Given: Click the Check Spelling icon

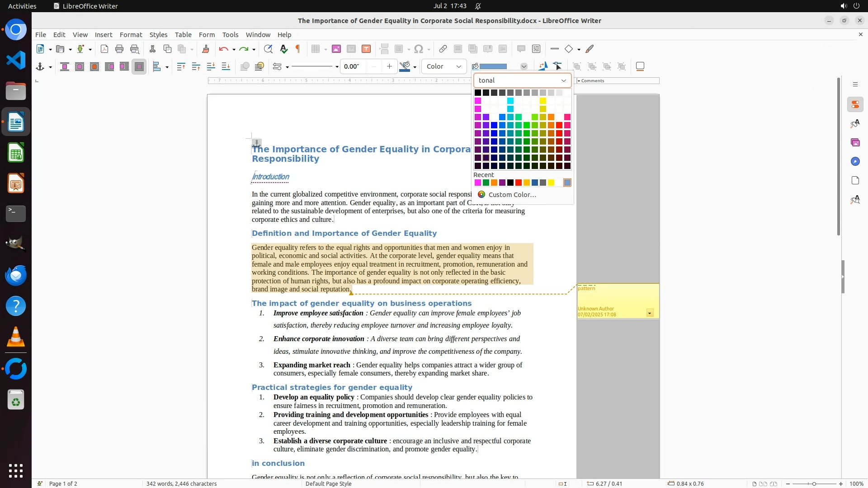Looking at the screenshot, I should [x=283, y=49].
